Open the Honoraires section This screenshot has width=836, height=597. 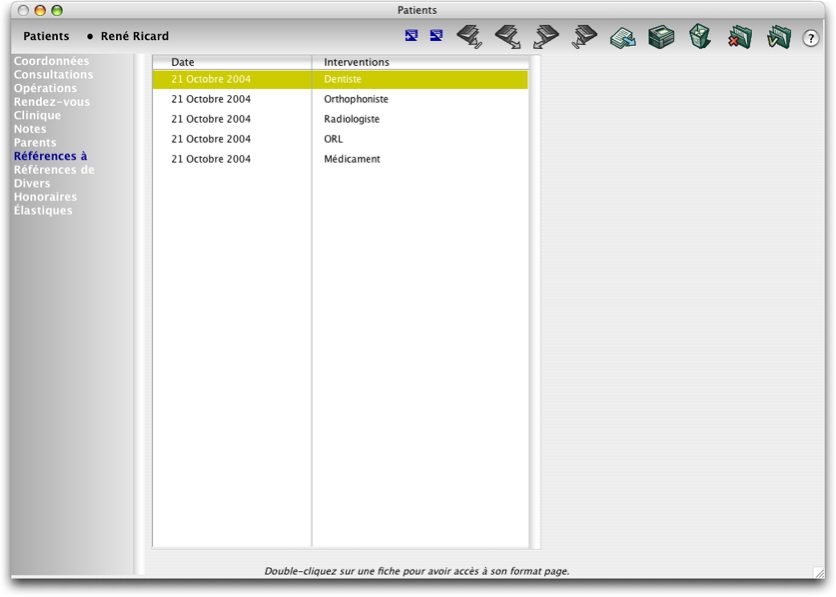(45, 197)
